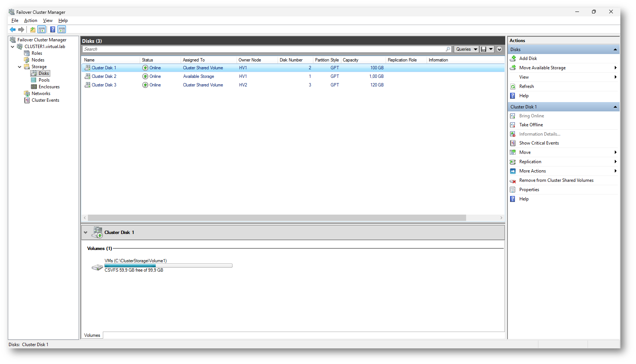The height and width of the screenshot is (364, 636).
Task: Click the VMs volume usage bar
Action: [x=168, y=266]
